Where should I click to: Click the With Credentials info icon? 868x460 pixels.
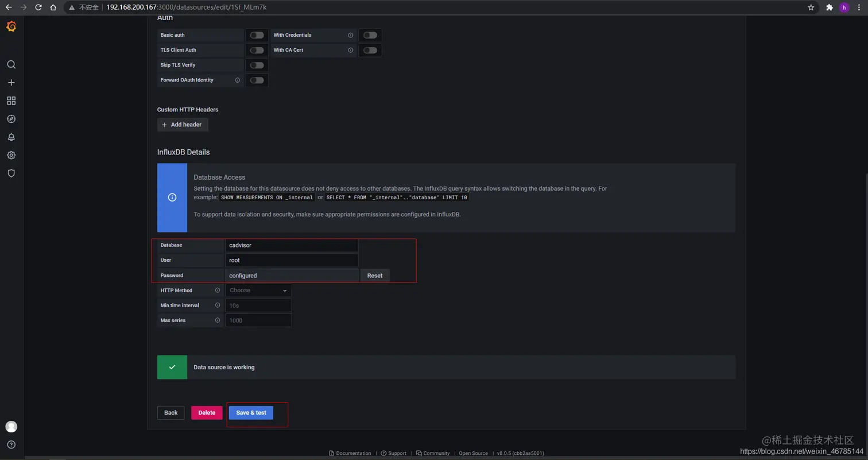coord(350,35)
